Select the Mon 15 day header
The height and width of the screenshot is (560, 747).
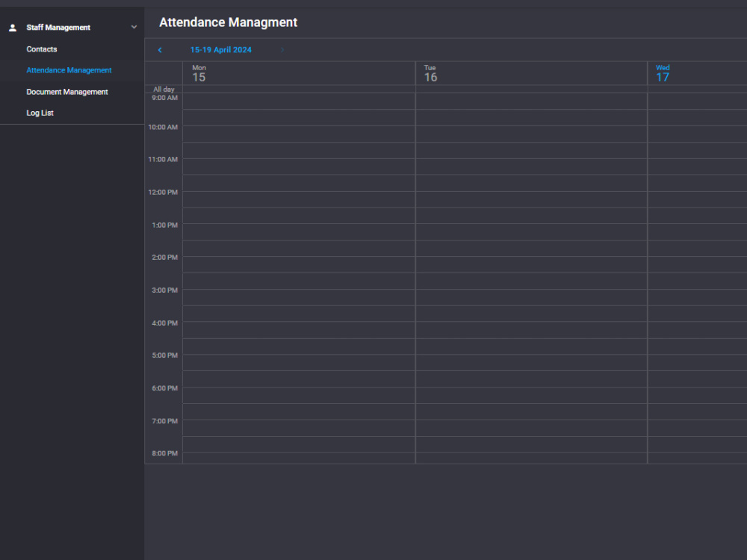[x=199, y=72]
